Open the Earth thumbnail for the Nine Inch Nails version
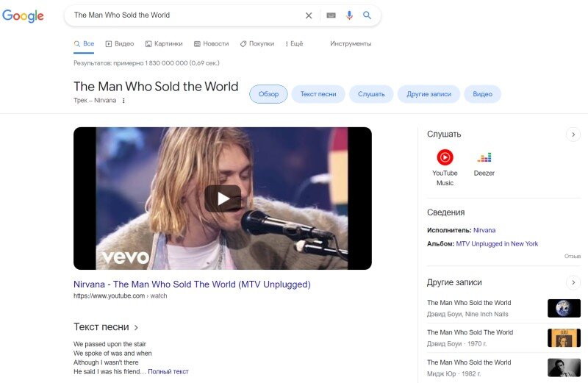 [564, 308]
